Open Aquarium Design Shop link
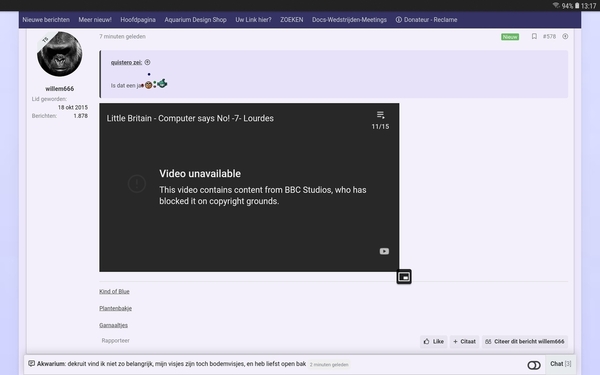 [196, 20]
